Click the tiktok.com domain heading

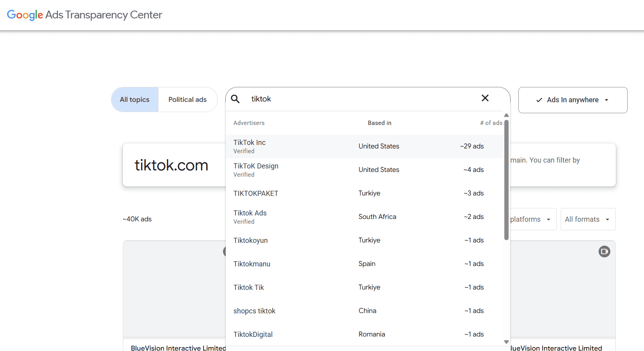[x=171, y=165]
